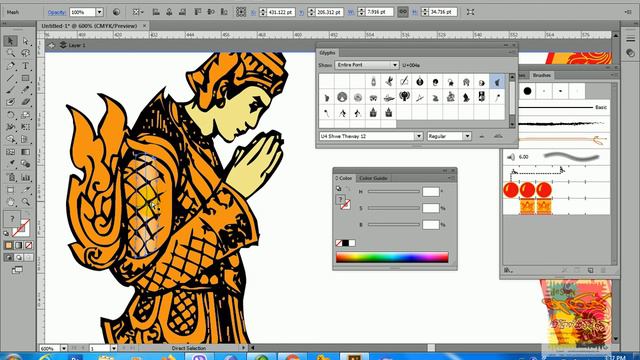Activate the Color panel stroke box
640x360 pixels.
click(x=345, y=205)
